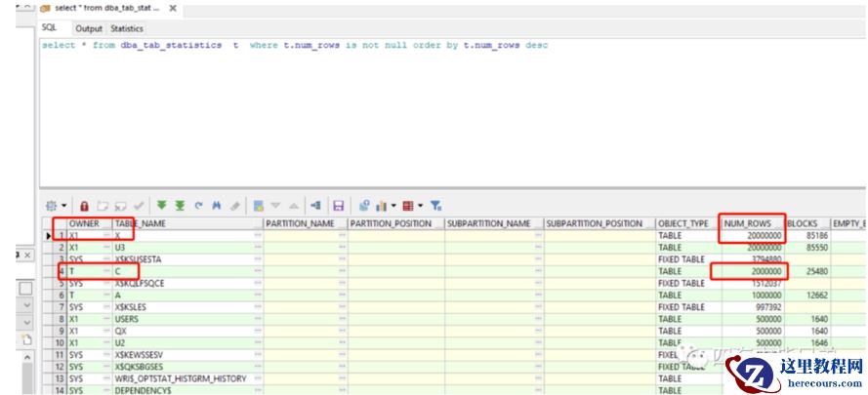Close the 'select * from dba_tab_stat' window tab

(x=173, y=9)
